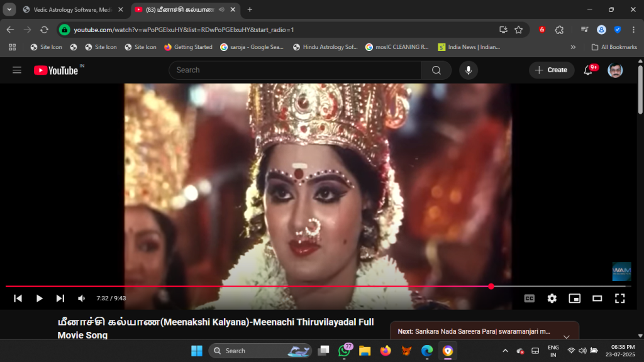
Task: Open the YouTube guide hamburger menu
Action: pyautogui.click(x=17, y=70)
